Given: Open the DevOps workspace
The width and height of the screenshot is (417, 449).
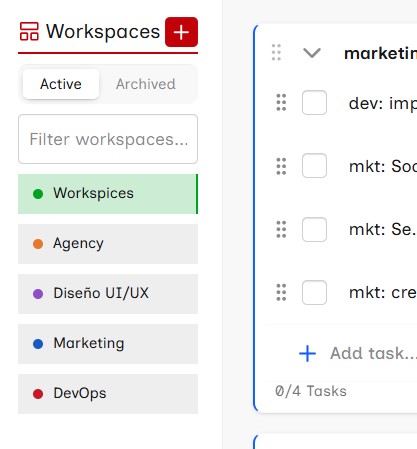Looking at the screenshot, I should coord(108,394).
